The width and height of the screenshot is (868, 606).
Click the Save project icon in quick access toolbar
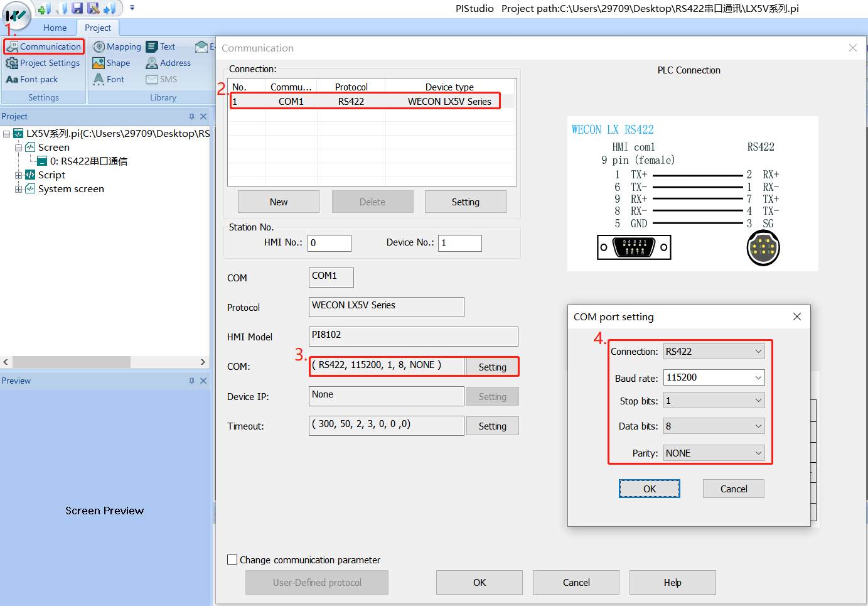pos(77,8)
